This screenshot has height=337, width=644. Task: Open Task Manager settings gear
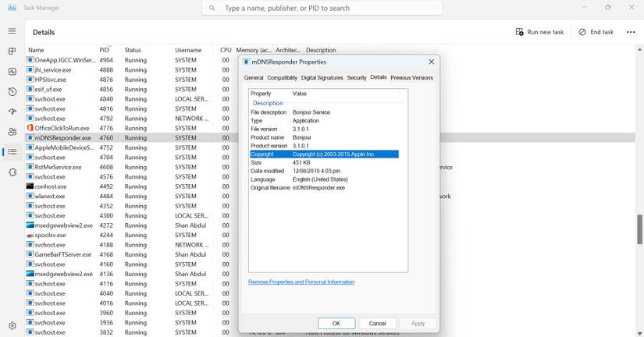pos(12,326)
